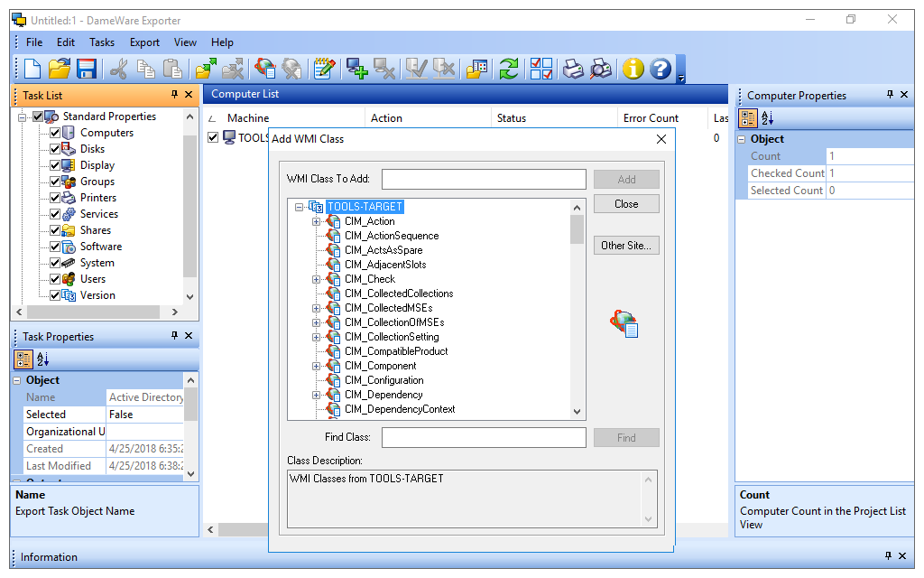Deselect the TOOLS-TARGET machine checkbox
Viewport: 924px width, 578px height.
(213, 137)
